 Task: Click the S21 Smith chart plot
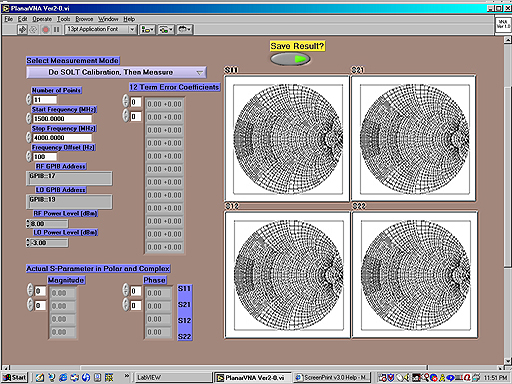click(x=414, y=139)
